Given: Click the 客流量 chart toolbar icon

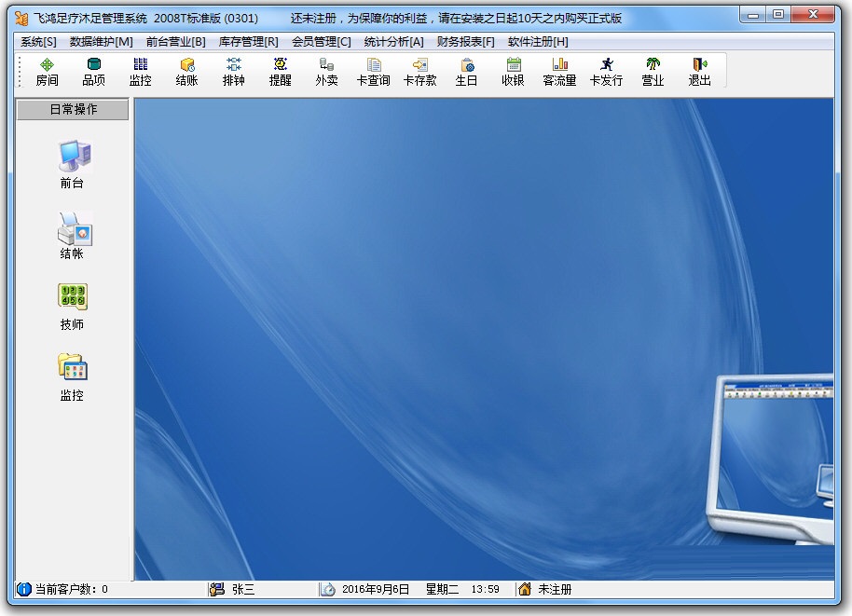Looking at the screenshot, I should tap(559, 72).
